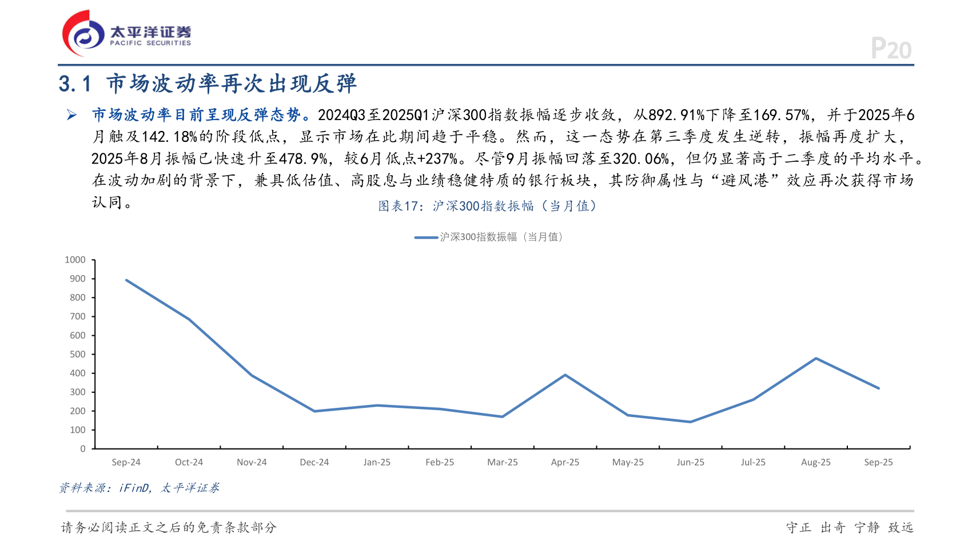Toggle the 沪深300指数振幅（当月值）legend entry

coord(489,237)
